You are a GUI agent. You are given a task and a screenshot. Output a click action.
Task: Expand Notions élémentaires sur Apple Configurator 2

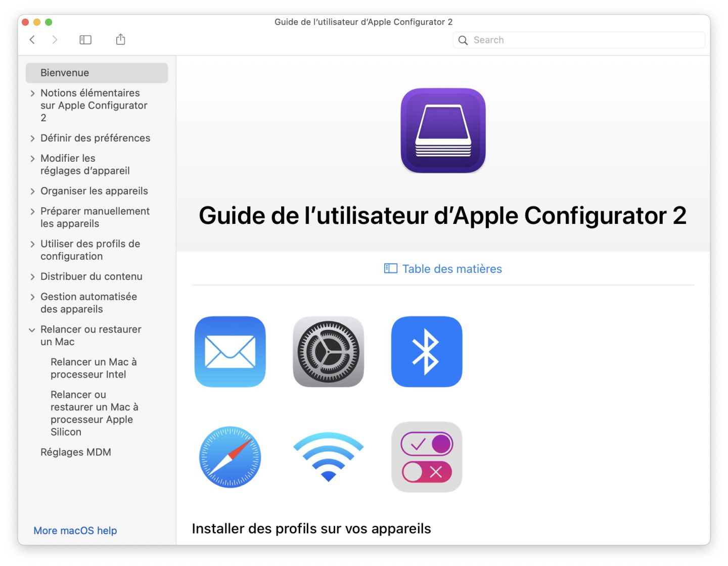32,93
